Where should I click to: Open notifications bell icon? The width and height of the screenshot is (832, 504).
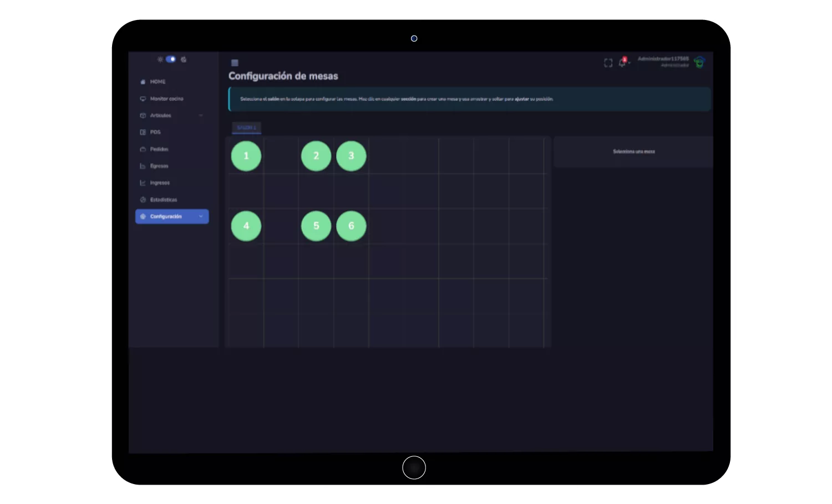(622, 63)
